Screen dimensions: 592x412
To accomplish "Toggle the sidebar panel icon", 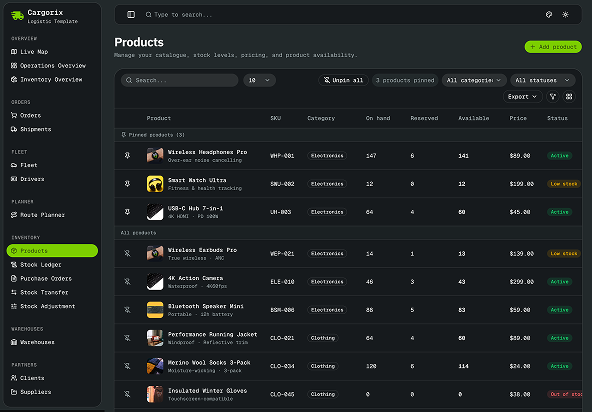I will coord(131,15).
